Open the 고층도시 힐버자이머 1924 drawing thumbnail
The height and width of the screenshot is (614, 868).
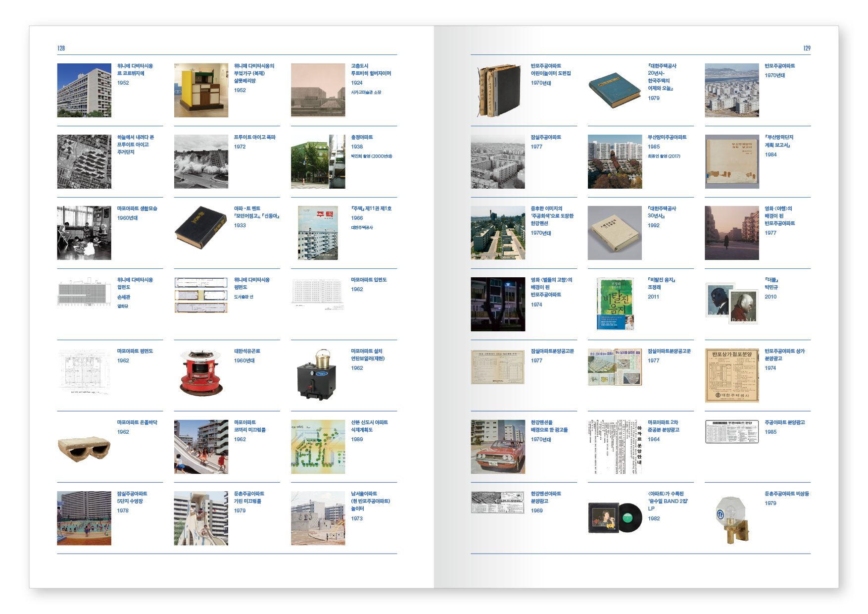tap(318, 90)
